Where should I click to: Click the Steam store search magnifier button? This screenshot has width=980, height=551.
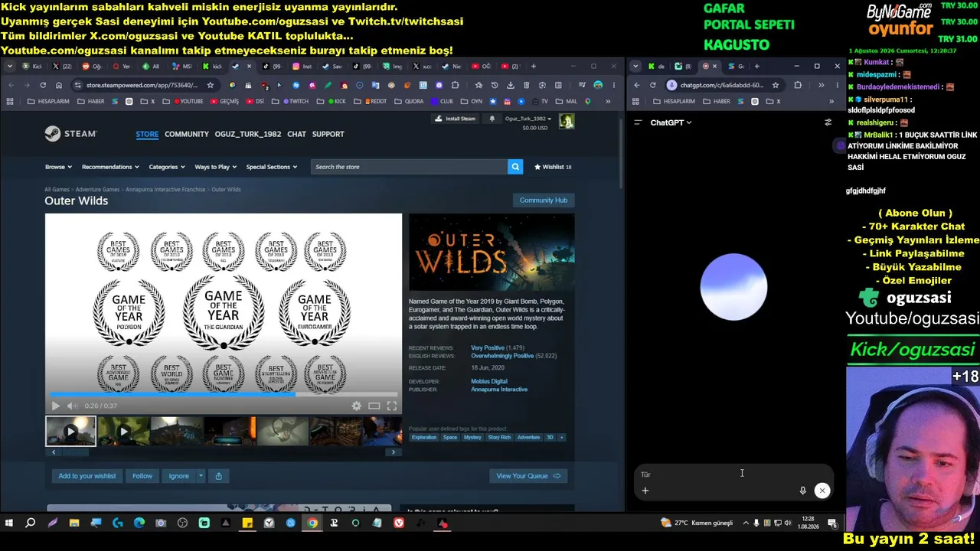point(515,167)
